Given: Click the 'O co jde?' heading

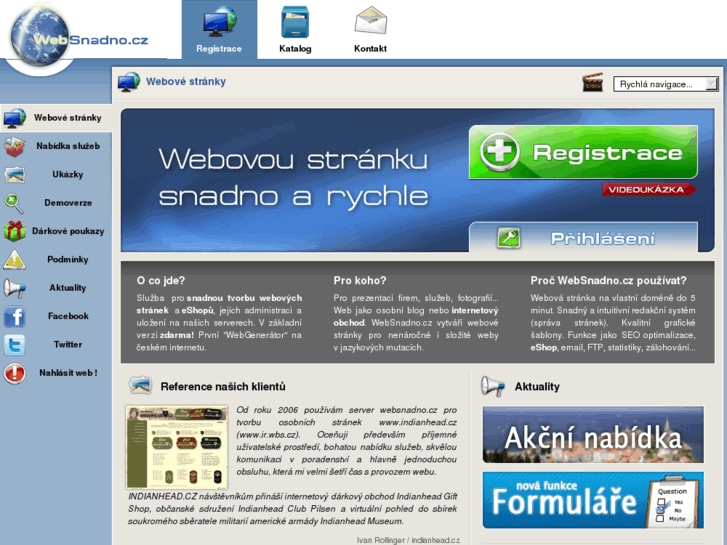Looking at the screenshot, I should (161, 281).
